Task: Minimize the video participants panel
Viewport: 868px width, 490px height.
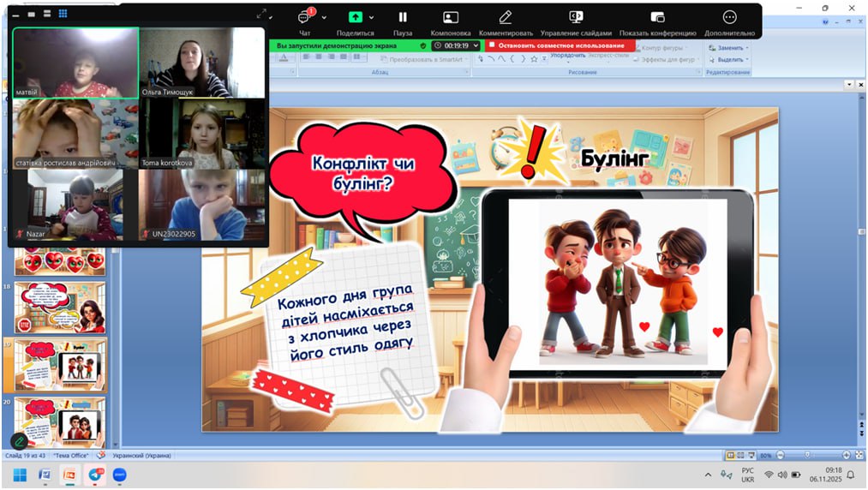Action: [x=15, y=15]
